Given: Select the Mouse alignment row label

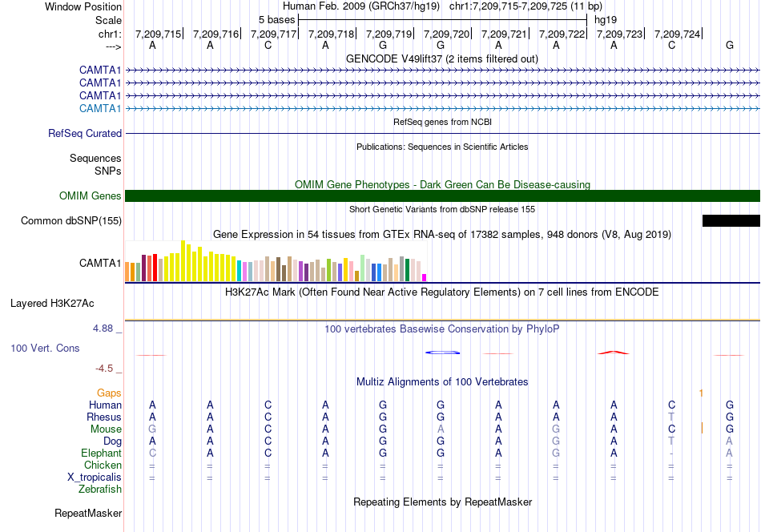Looking at the screenshot, I should coord(106,429).
